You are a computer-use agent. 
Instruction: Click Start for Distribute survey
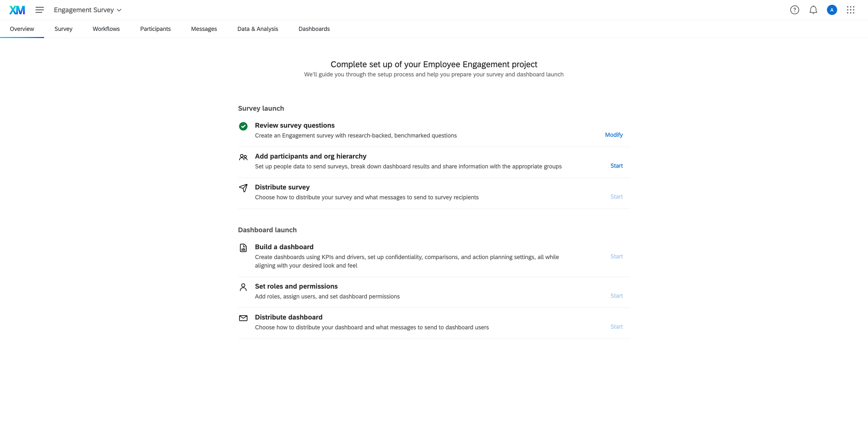(617, 197)
